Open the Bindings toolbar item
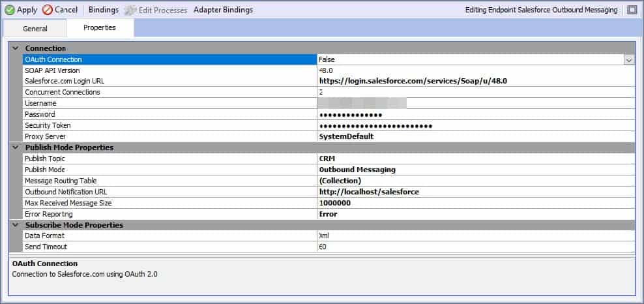The image size is (644, 304). [104, 10]
